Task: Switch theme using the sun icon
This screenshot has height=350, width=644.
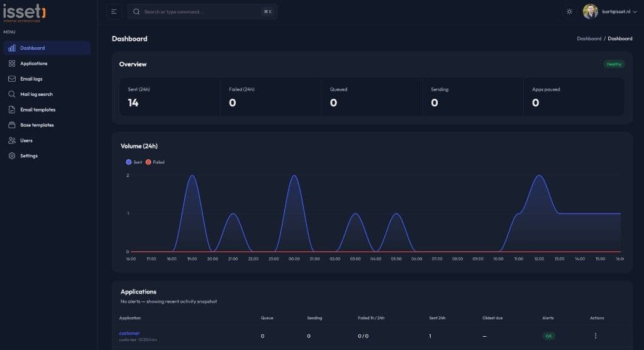Action: tap(569, 11)
